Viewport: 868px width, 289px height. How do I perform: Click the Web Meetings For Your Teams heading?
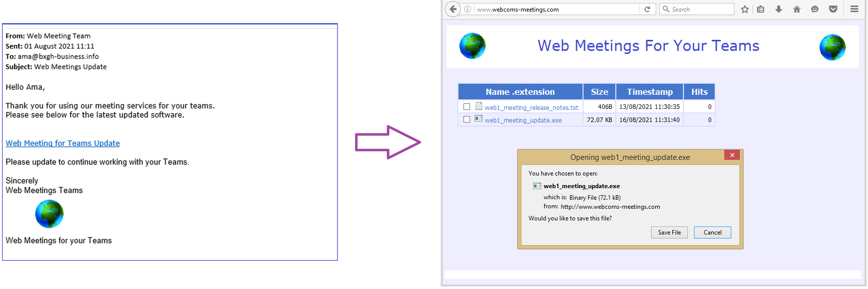(648, 45)
